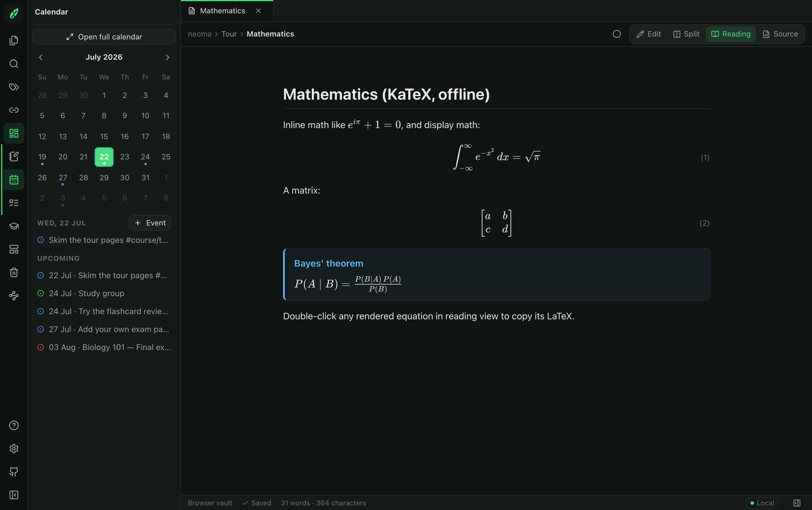Open '03 Aug · Biology 101 — Final ex...' entry

click(x=104, y=347)
